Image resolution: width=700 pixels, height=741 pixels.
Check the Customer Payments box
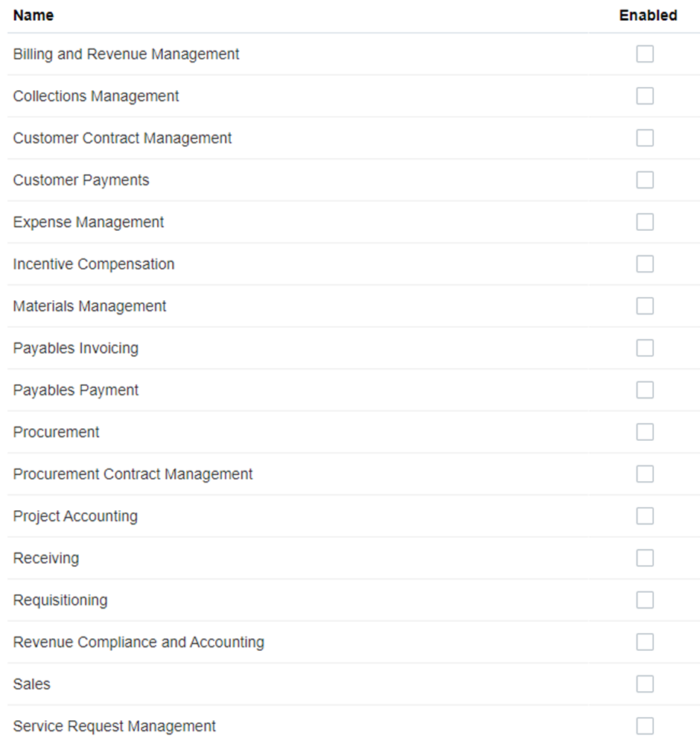coord(645,180)
